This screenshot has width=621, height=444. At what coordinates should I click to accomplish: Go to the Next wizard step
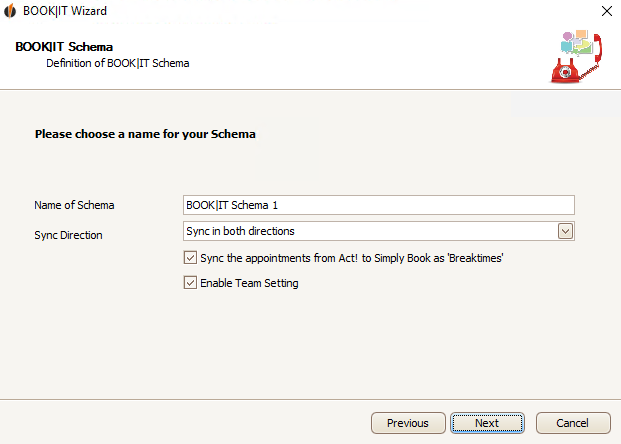click(487, 423)
